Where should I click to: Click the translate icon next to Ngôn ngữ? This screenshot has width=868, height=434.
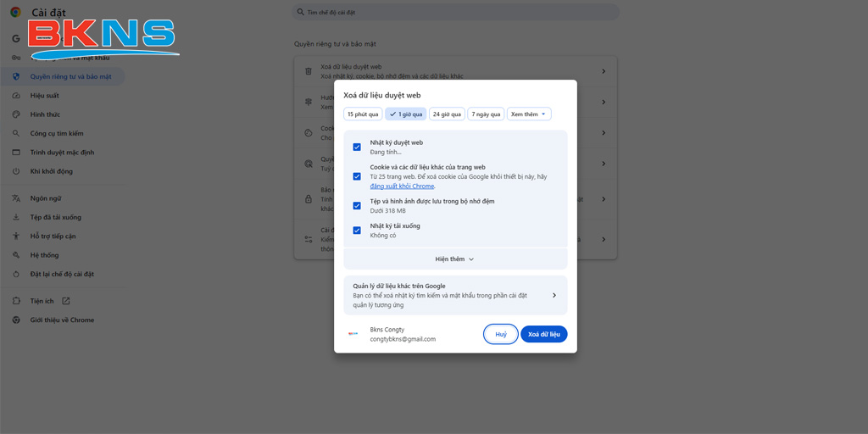(16, 198)
